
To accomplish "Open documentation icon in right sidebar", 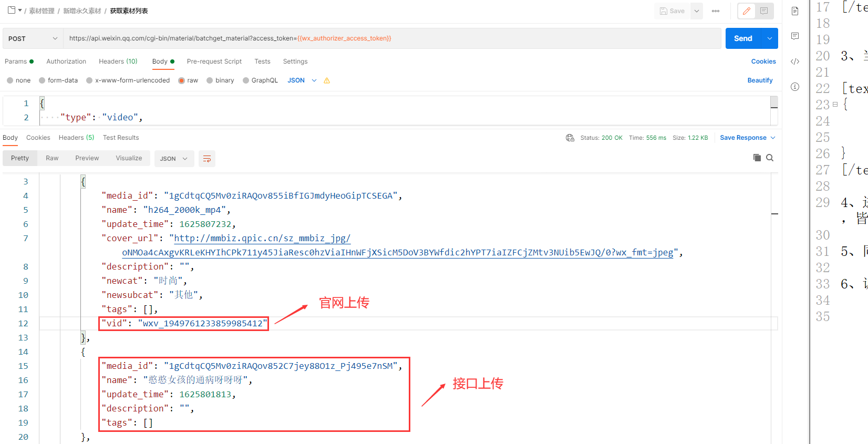I will (795, 11).
